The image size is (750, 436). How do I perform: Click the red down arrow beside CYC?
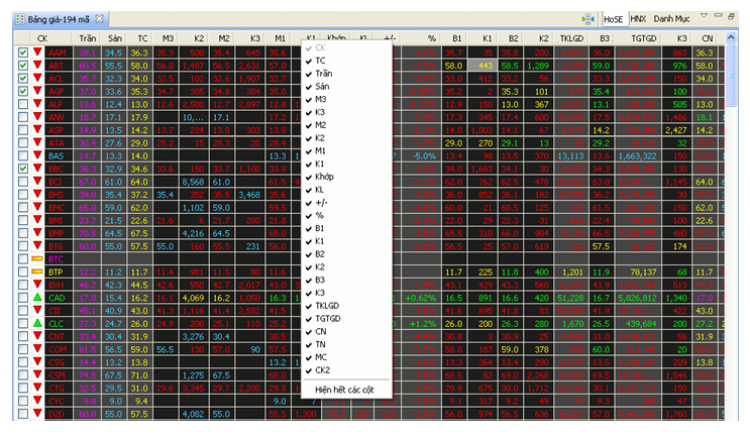click(x=37, y=400)
